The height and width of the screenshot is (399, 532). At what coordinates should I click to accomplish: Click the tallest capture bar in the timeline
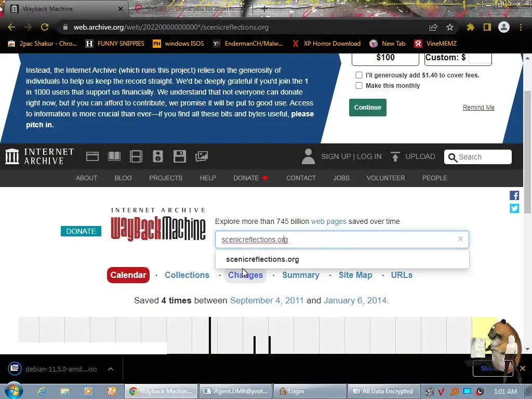pos(210,335)
